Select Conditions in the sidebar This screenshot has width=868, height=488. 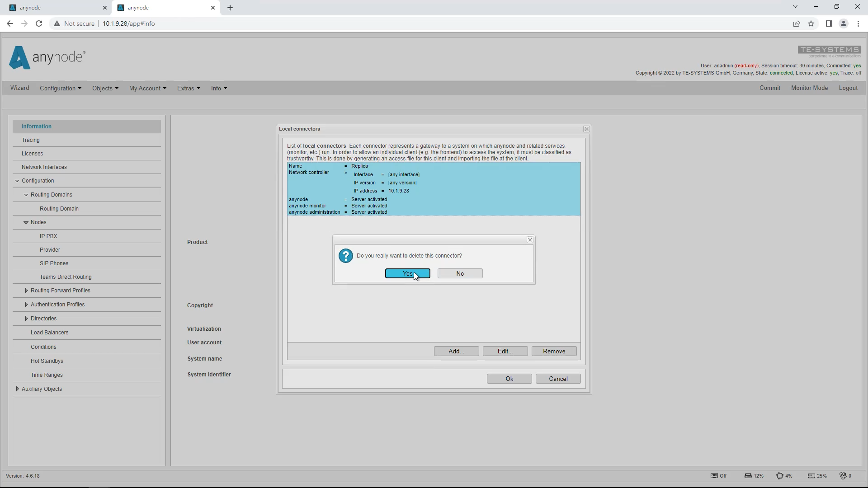[87, 347]
